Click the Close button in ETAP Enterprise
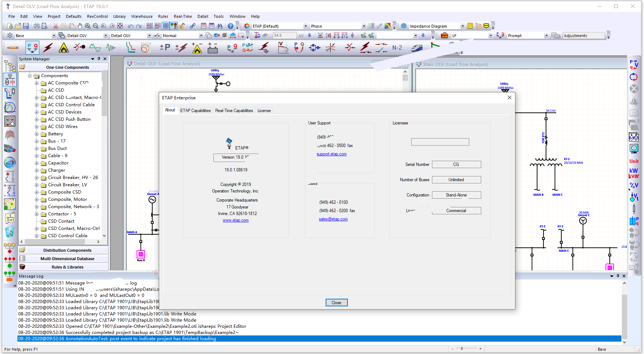 337,303
